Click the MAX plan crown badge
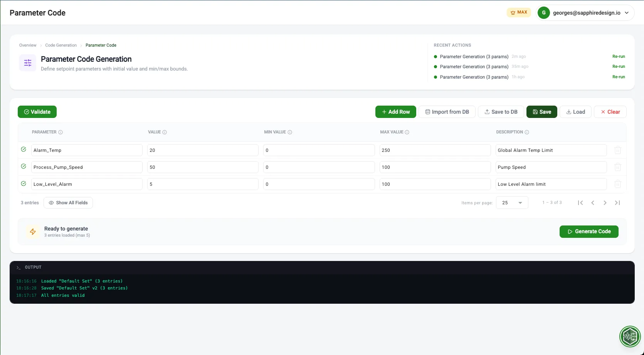This screenshot has width=644, height=355. [x=519, y=12]
